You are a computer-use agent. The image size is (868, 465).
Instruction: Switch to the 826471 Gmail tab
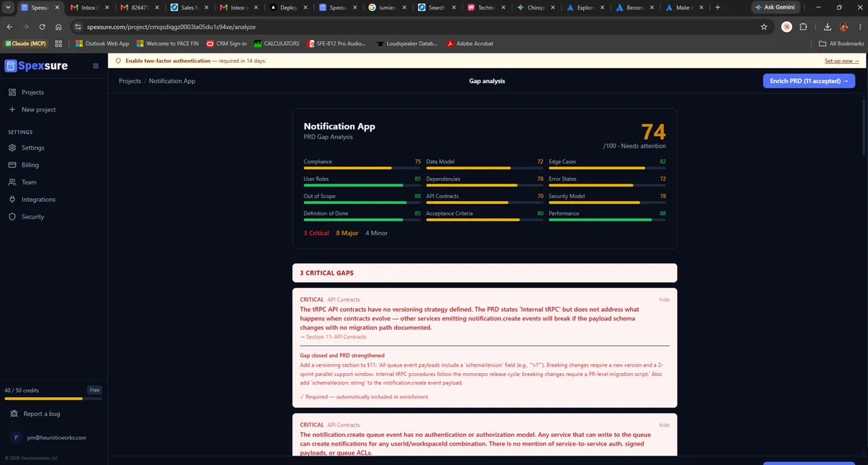point(141,7)
